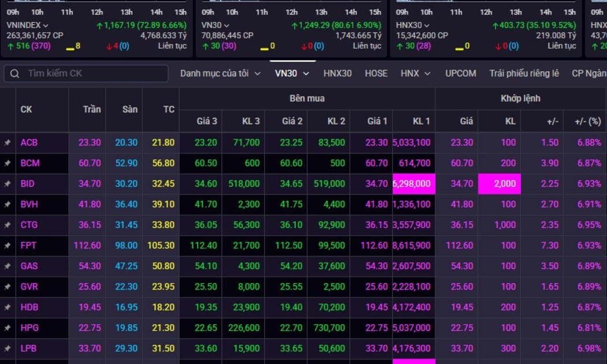Sort by the +/- (%) column header
Screen dimensions: 607x364
(x=587, y=121)
